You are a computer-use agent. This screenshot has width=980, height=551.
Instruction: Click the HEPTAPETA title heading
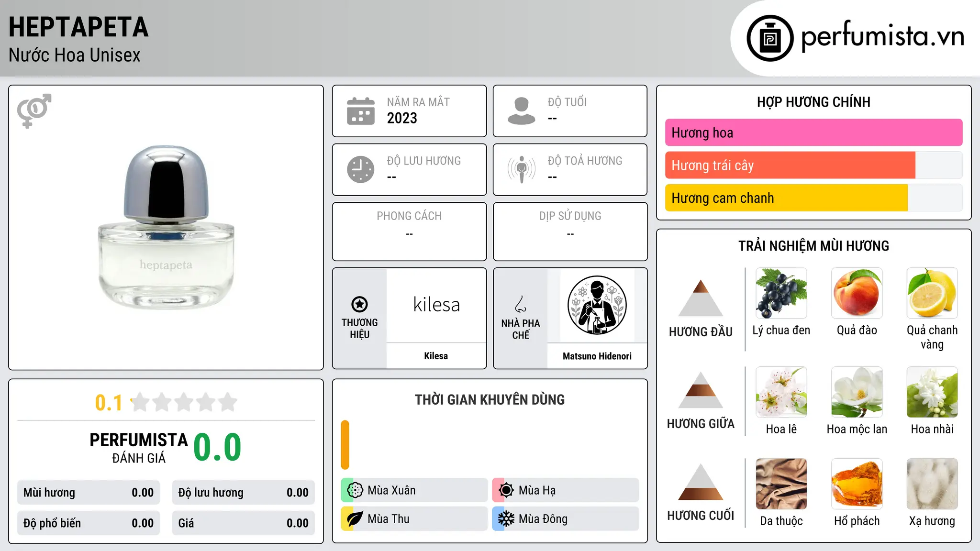[78, 27]
